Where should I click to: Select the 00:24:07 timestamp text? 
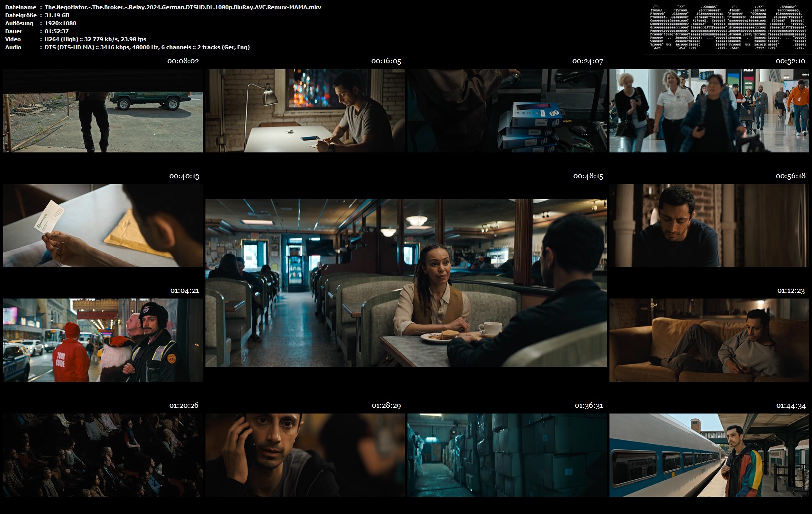[x=588, y=61]
